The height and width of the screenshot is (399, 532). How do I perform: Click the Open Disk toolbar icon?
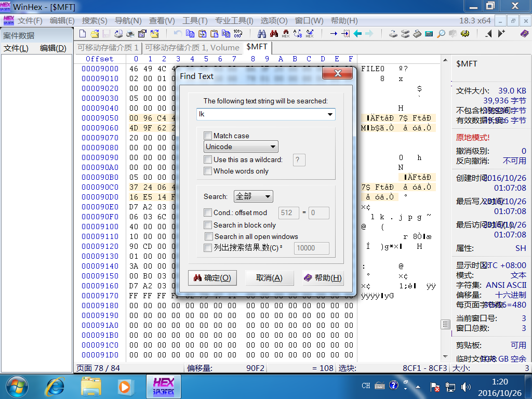coord(393,34)
